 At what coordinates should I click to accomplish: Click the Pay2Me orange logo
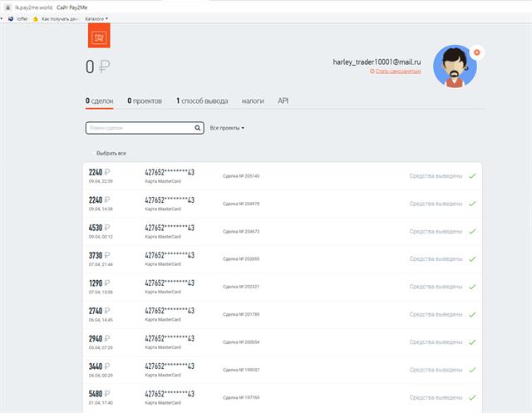point(99,37)
